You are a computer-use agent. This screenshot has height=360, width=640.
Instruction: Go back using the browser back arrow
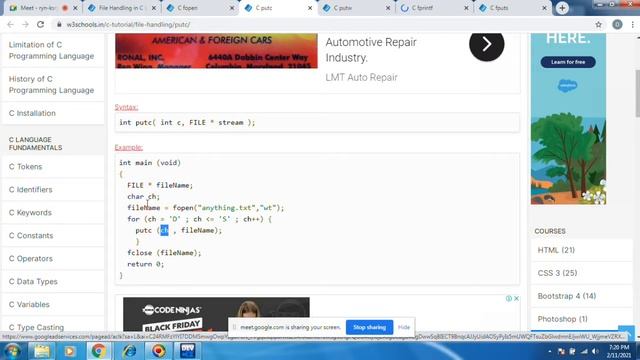click(x=11, y=24)
